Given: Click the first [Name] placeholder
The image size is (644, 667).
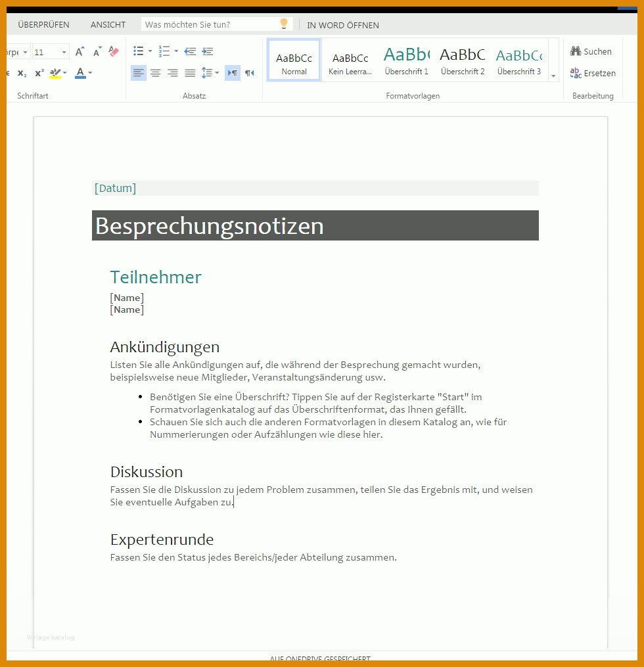Looking at the screenshot, I should click(x=127, y=298).
